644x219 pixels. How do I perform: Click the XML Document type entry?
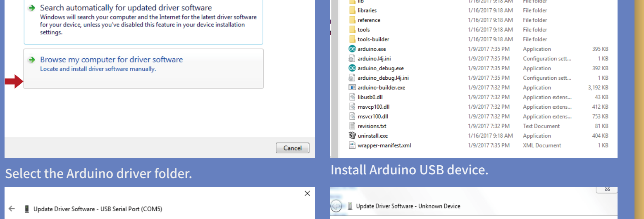542,145
